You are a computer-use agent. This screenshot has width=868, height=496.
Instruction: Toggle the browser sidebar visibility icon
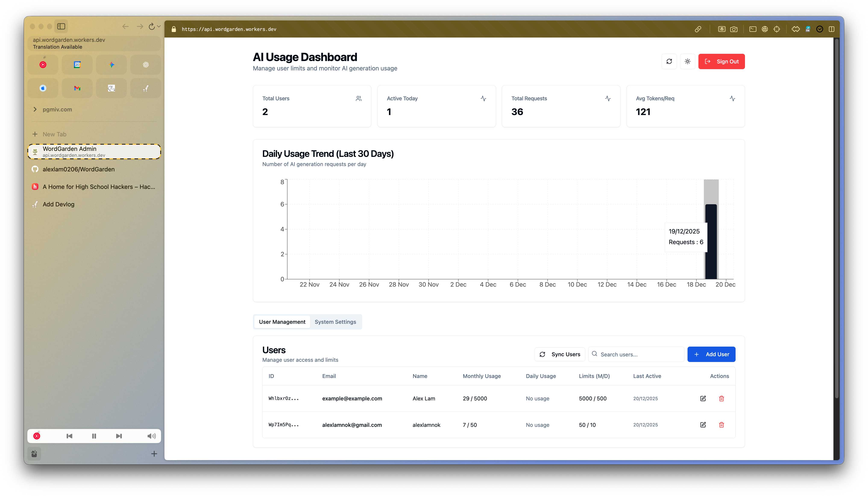tap(61, 26)
